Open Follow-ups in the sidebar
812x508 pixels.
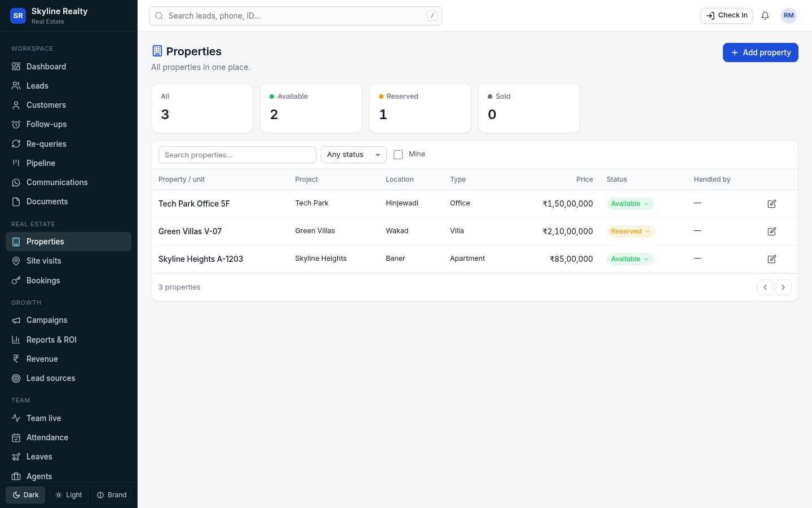[68, 124]
